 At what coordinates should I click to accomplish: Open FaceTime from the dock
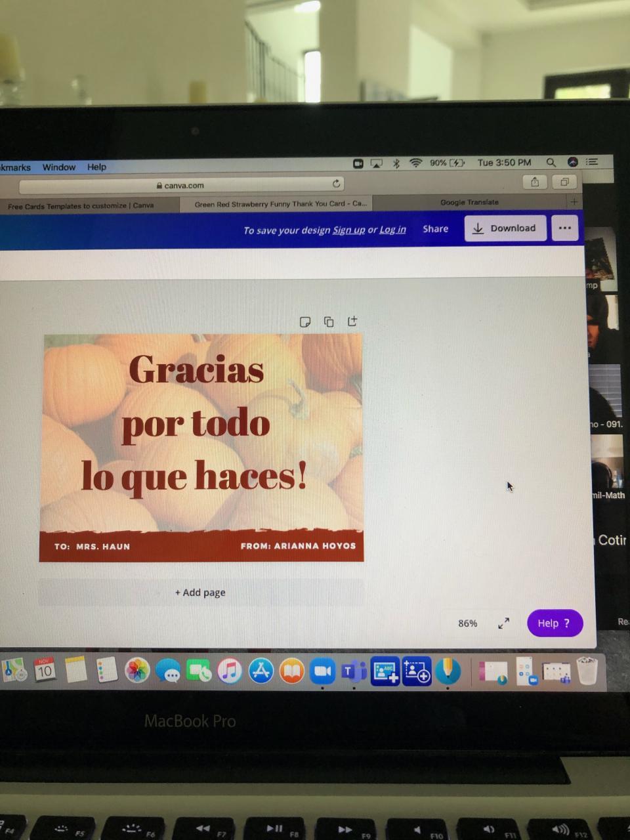click(x=199, y=671)
